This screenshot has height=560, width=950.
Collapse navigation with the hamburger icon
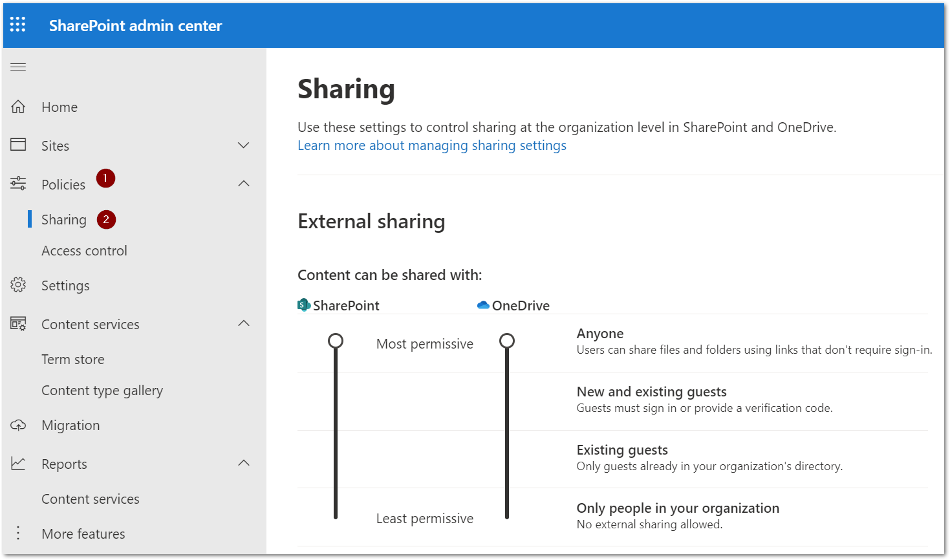point(18,67)
